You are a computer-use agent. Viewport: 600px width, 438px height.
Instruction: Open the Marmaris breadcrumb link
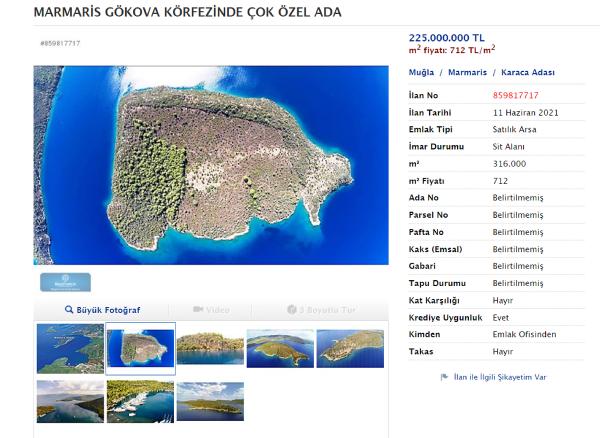click(x=467, y=72)
